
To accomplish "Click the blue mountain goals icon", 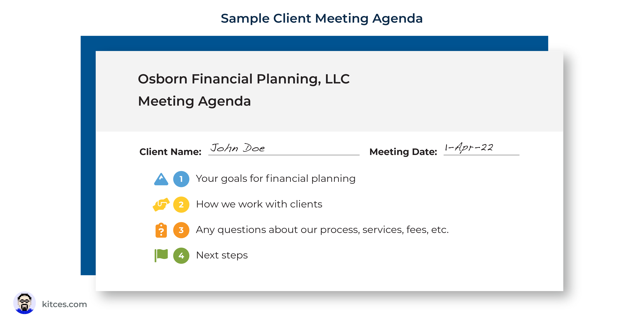I will [x=161, y=179].
